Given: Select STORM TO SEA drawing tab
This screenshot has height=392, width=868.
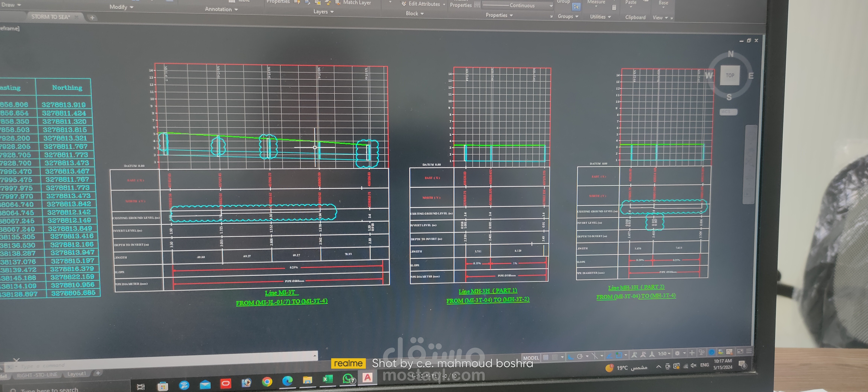Looking at the screenshot, I should [50, 17].
